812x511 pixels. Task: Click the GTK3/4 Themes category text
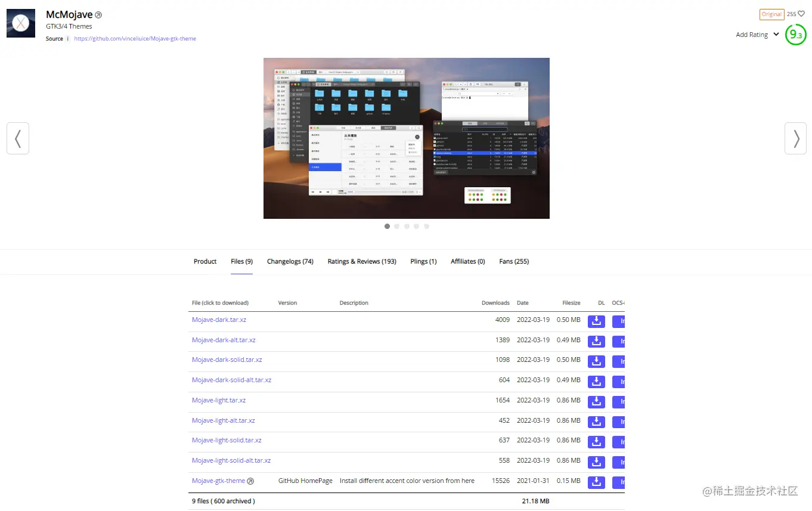pyautogui.click(x=69, y=27)
